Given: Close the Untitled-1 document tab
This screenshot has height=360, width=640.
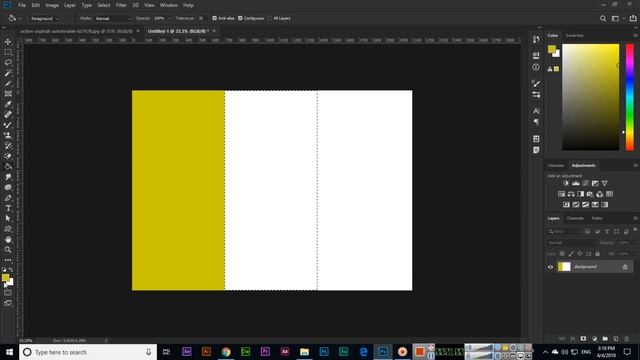Looking at the screenshot, I should [x=214, y=31].
